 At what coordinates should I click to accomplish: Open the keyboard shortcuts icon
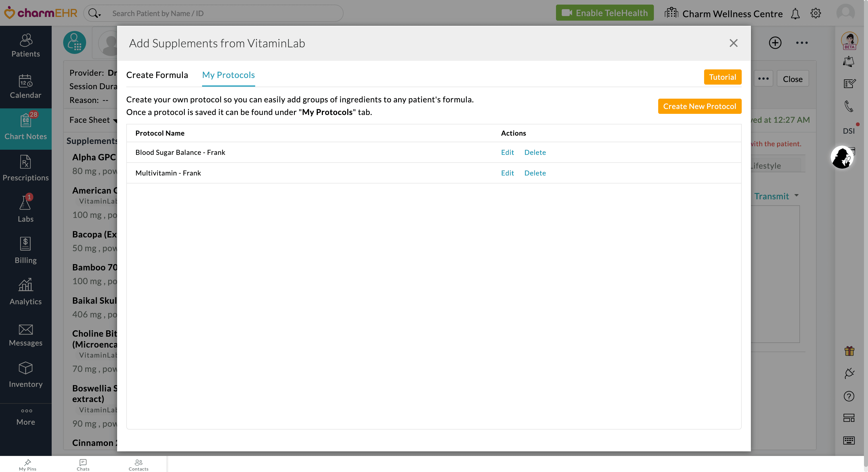(x=849, y=440)
